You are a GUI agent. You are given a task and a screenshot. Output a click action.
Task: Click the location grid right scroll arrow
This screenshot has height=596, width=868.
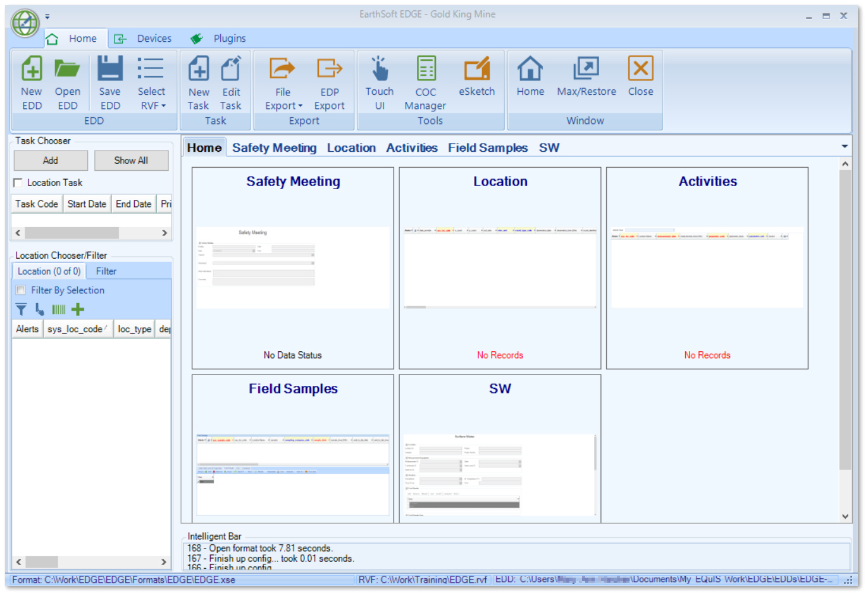click(x=164, y=562)
